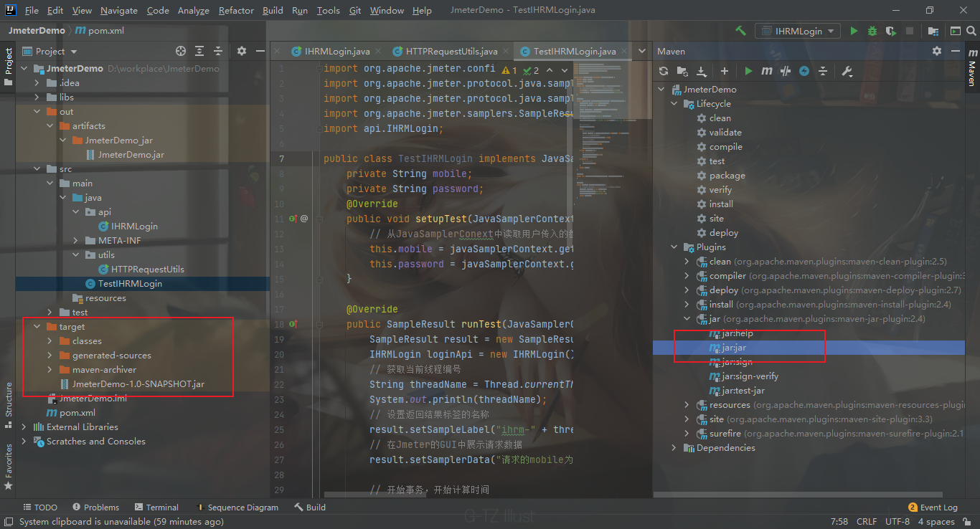Open the Favorites side tool window

(x=9, y=466)
